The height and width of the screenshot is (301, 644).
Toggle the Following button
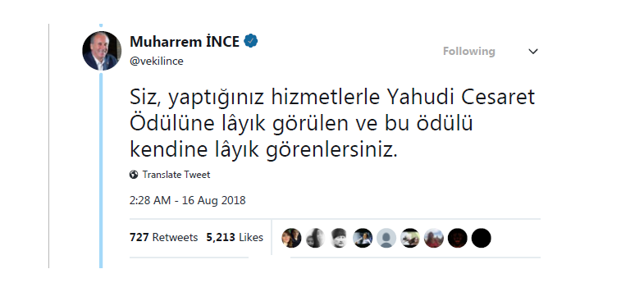[x=469, y=52]
